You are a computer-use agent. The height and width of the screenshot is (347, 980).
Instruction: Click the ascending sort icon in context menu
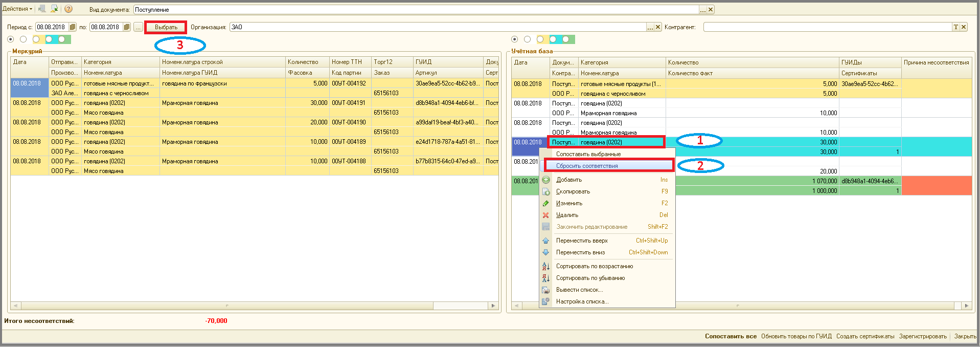(x=546, y=266)
